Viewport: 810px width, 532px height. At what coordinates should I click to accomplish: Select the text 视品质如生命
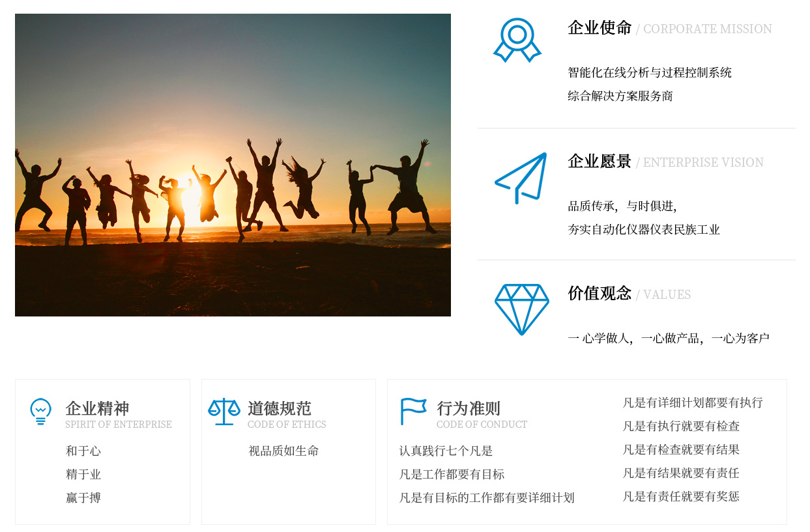283,451
